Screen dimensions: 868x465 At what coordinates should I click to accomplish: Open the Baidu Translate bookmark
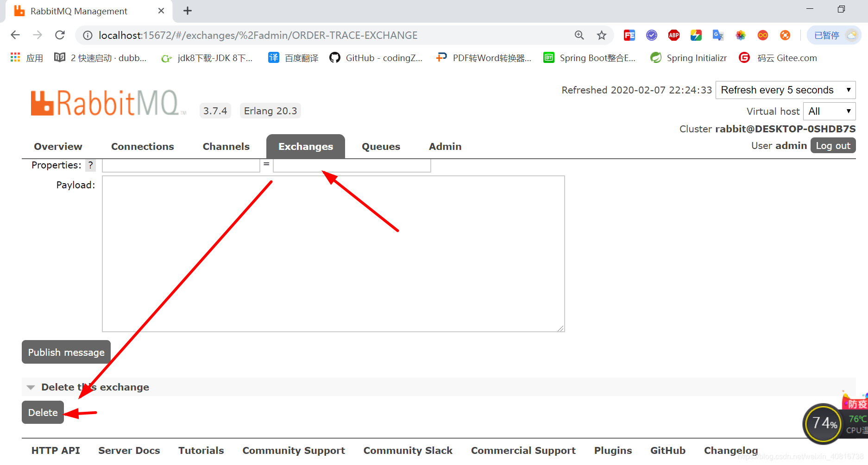click(293, 58)
